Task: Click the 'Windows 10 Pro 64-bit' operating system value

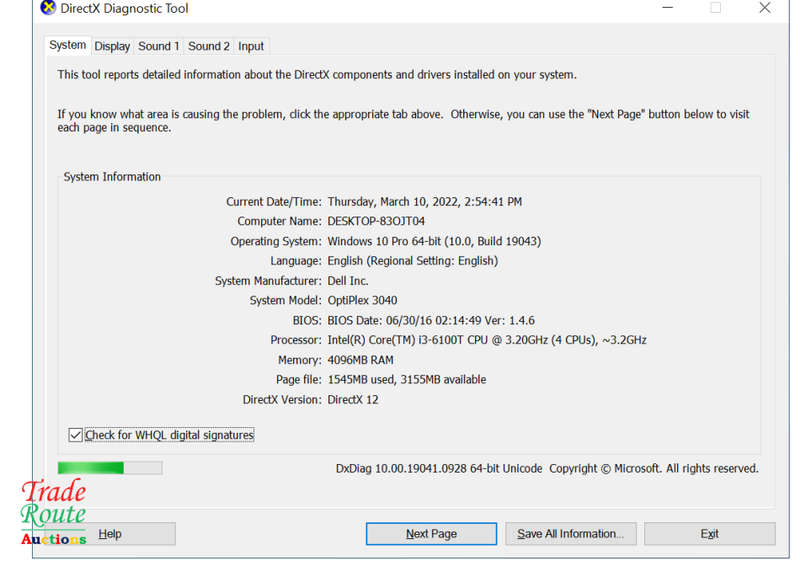Action: [434, 241]
